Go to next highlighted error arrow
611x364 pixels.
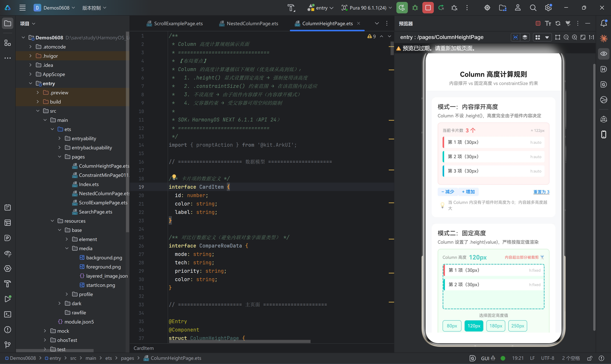point(389,36)
